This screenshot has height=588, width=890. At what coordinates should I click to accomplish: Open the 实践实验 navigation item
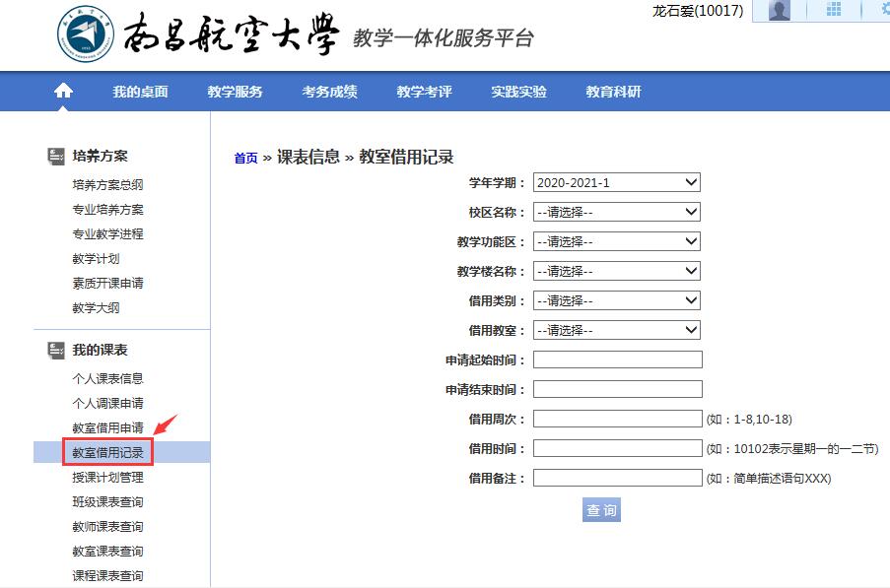(x=518, y=92)
